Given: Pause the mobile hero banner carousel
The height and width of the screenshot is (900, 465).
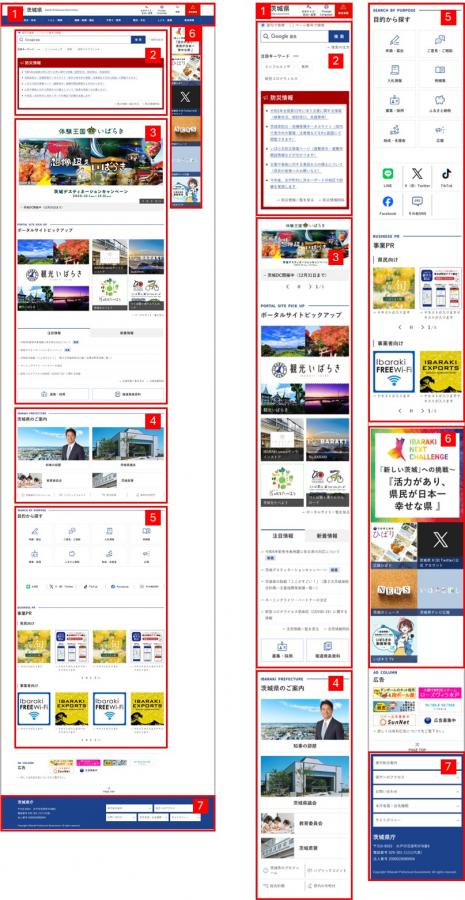Looking at the screenshot, I should coord(299,285).
